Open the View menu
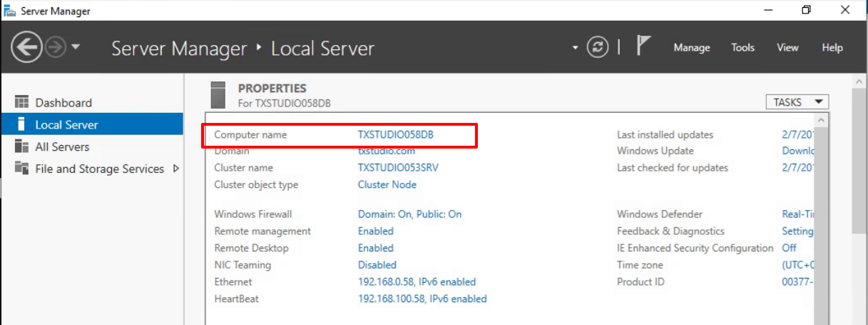The width and height of the screenshot is (868, 325). (787, 48)
